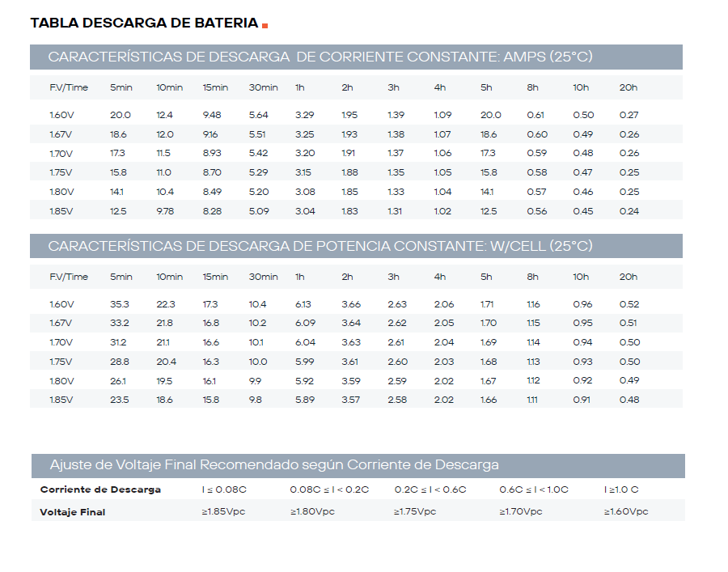The height and width of the screenshot is (572, 728).
Task: Select the ≥1.85Vpc final voltage value
Action: (222, 511)
